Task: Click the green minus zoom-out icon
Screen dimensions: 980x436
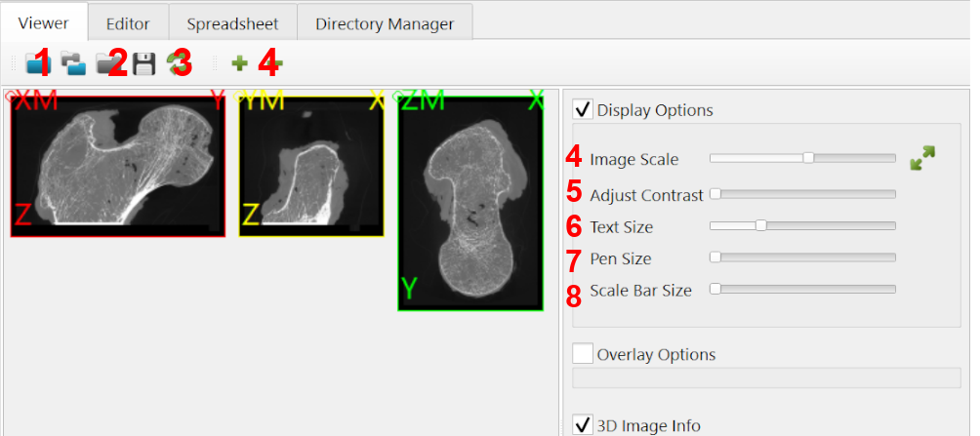Action: 273,63
